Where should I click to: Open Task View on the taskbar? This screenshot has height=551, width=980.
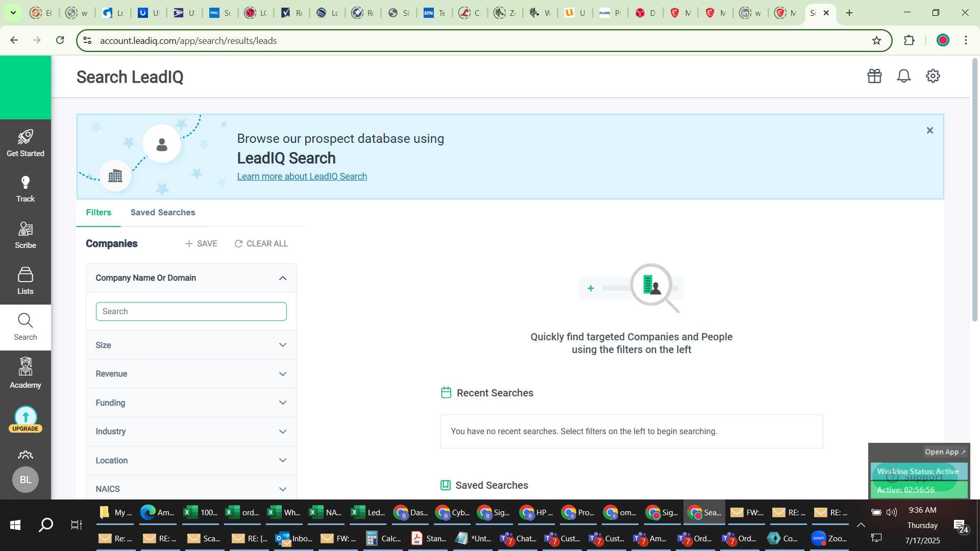[x=76, y=525]
